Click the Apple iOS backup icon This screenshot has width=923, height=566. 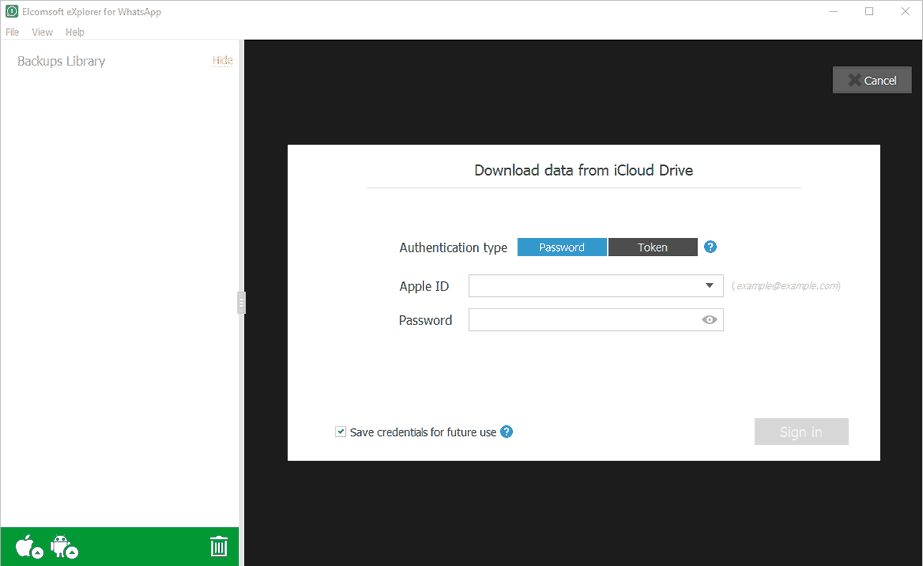pyautogui.click(x=27, y=546)
